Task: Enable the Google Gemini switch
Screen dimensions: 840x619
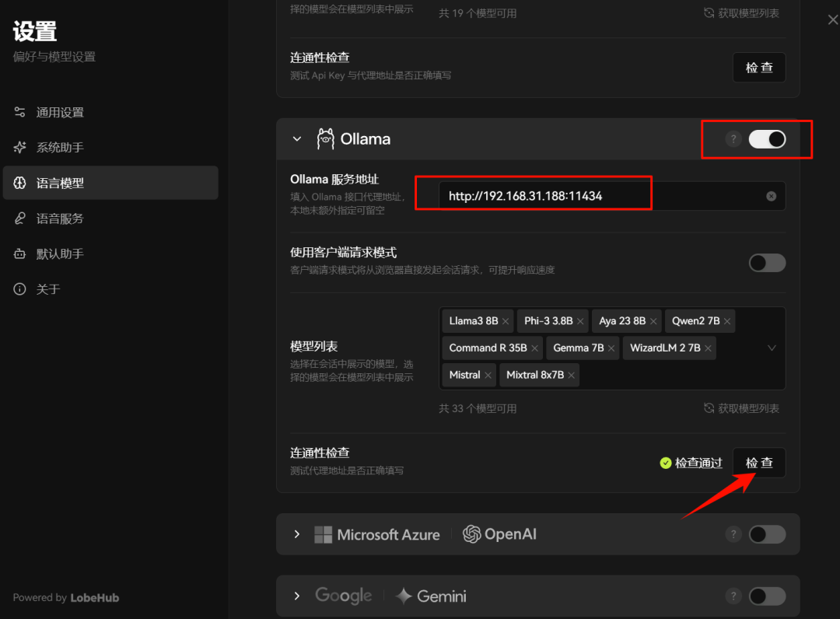Action: pos(767,596)
